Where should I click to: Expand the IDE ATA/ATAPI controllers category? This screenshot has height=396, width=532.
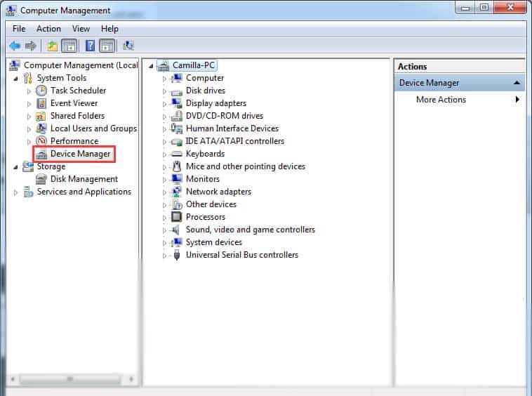pyautogui.click(x=164, y=142)
